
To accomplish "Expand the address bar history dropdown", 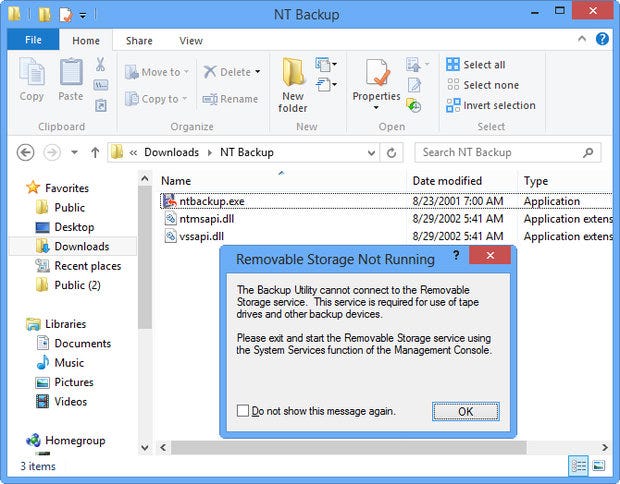I will pyautogui.click(x=371, y=153).
